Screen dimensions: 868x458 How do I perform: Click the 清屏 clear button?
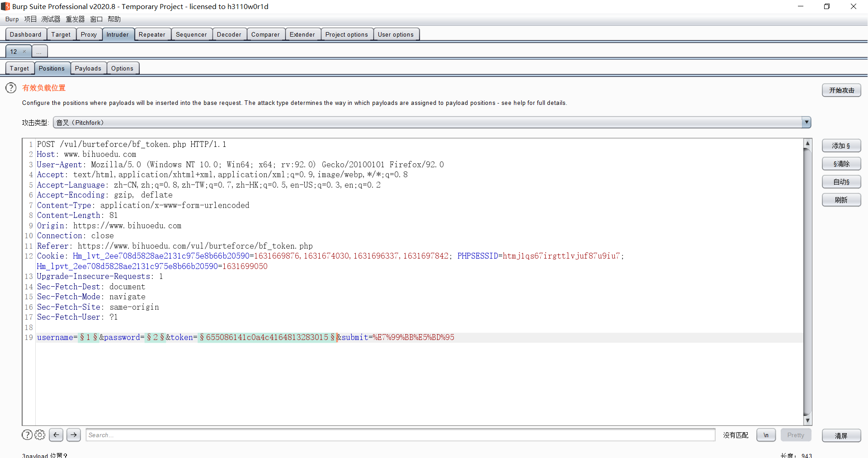841,436
